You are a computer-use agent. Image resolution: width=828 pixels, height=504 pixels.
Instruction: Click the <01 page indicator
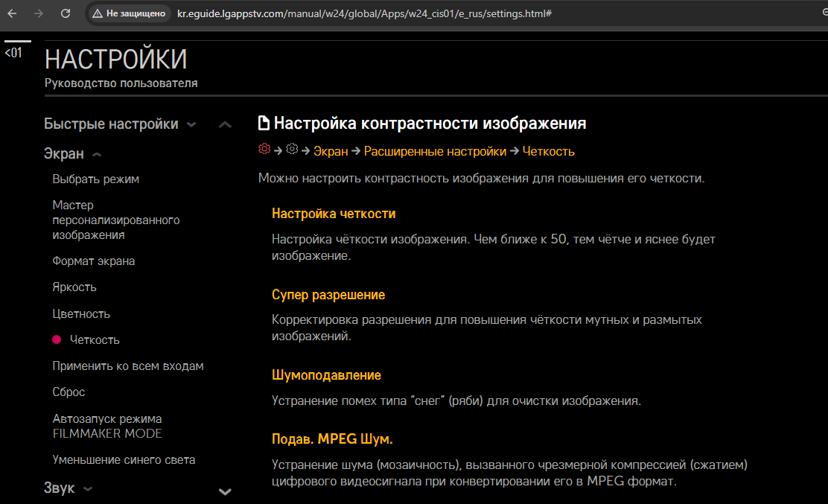(13, 53)
